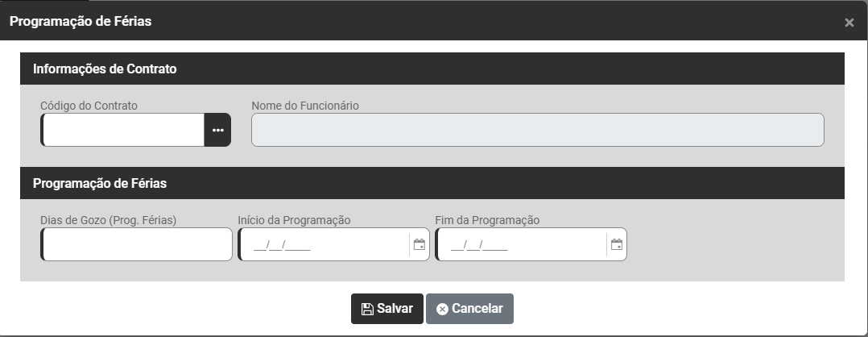Viewport: 868px width, 337px height.
Task: Click the Nome do Funcionário field
Action: click(537, 130)
